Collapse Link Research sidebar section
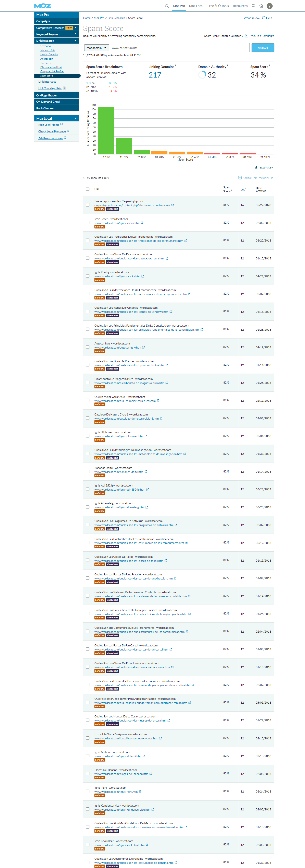Image resolution: width=305 pixels, height=868 pixels. (x=75, y=40)
